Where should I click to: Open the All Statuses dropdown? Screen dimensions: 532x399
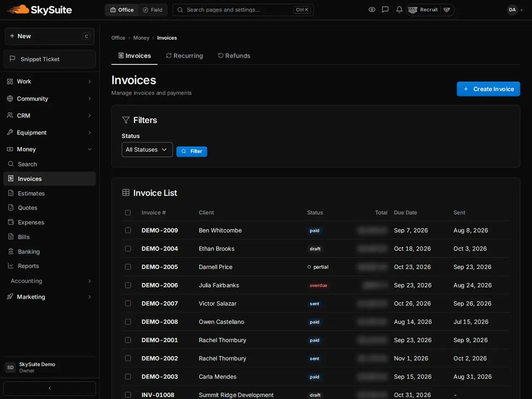pyautogui.click(x=147, y=150)
